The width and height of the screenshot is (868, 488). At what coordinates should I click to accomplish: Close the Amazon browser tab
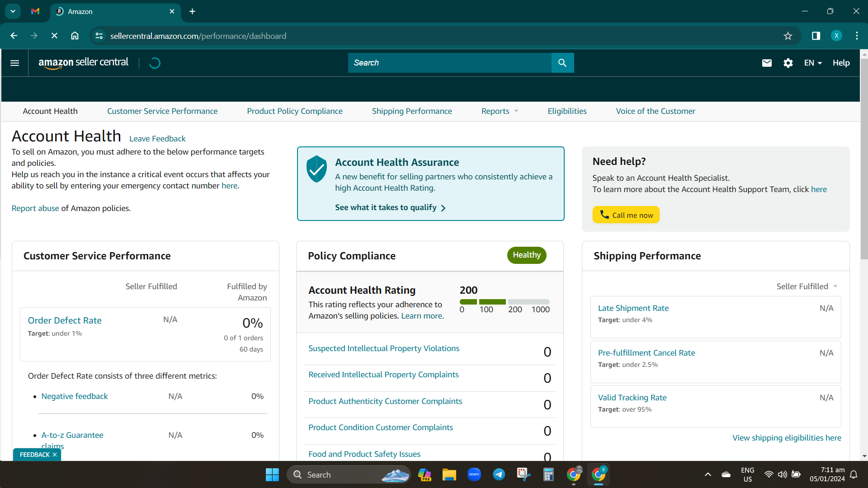[x=172, y=11]
